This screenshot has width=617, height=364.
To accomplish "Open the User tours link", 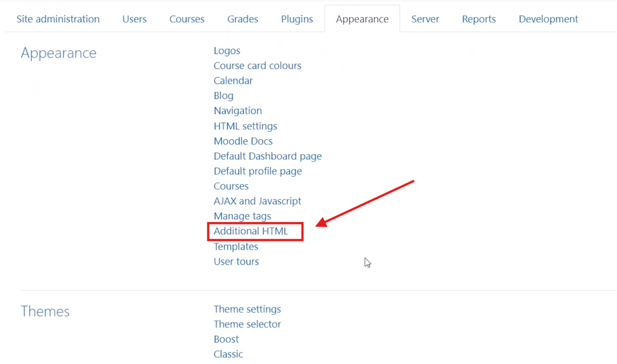I will [x=236, y=262].
